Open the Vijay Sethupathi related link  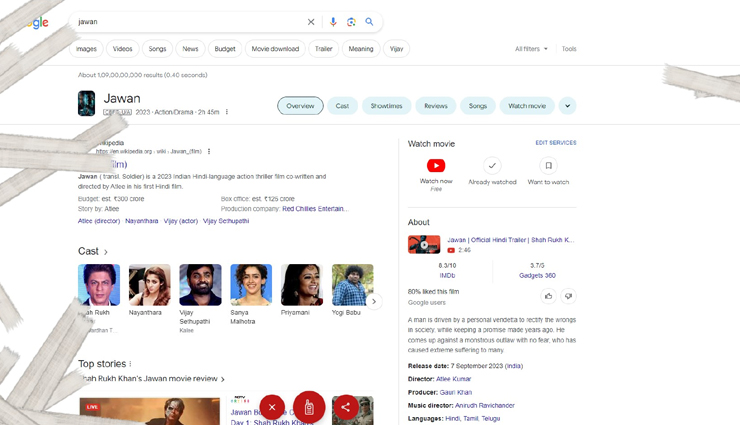click(x=226, y=221)
